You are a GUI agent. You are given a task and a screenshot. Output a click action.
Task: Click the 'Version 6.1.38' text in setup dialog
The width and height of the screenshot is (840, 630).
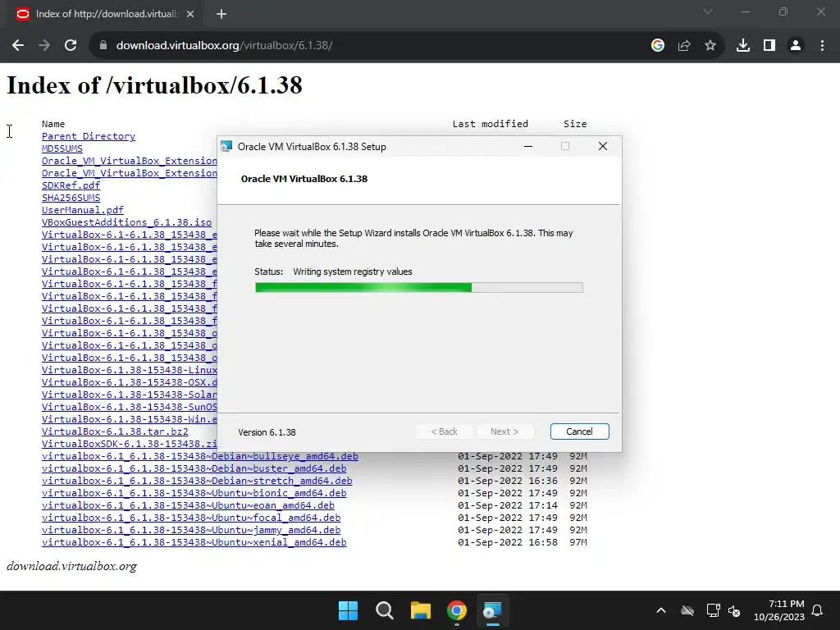click(x=267, y=432)
